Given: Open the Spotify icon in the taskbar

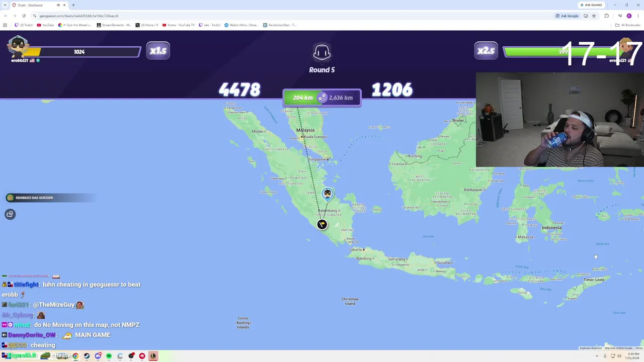Looking at the screenshot, I should pyautogui.click(x=109, y=356).
